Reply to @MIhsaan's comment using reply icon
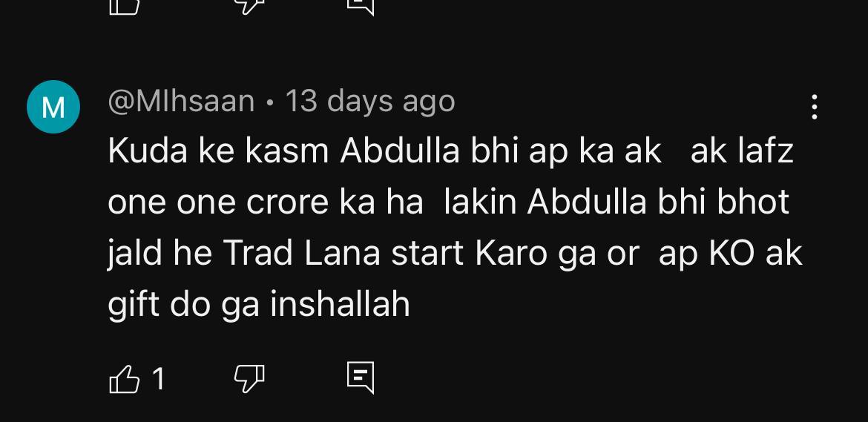 coord(361,378)
